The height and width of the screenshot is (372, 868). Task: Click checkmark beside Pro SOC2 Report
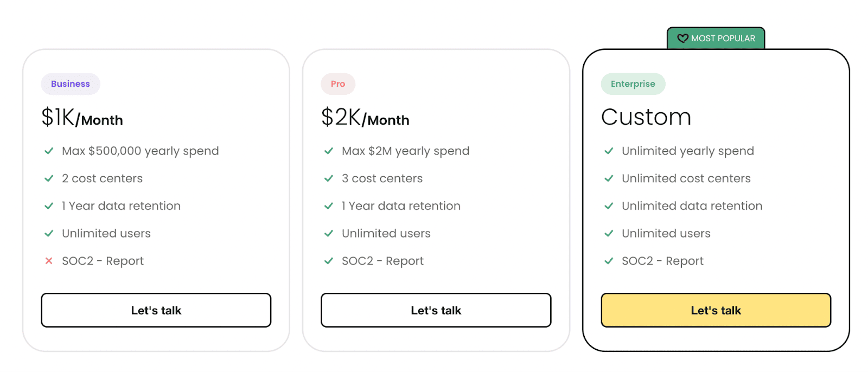[x=329, y=261]
